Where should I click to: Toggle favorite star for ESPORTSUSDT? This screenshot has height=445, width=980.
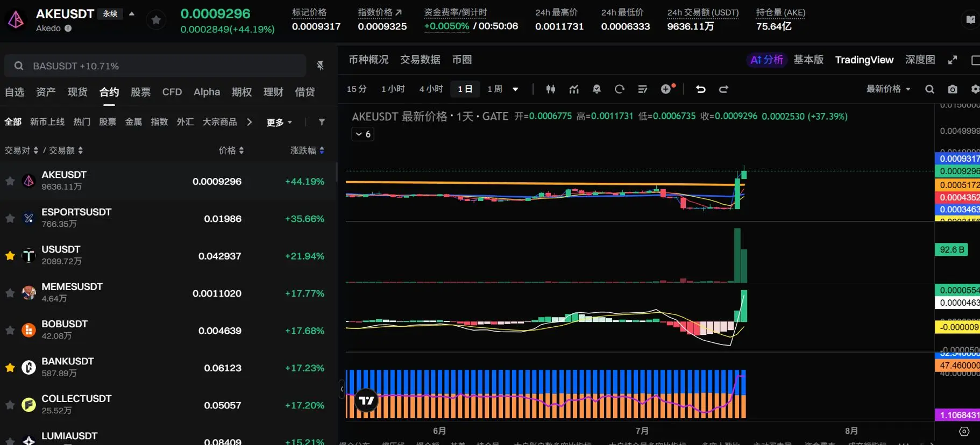pos(10,218)
